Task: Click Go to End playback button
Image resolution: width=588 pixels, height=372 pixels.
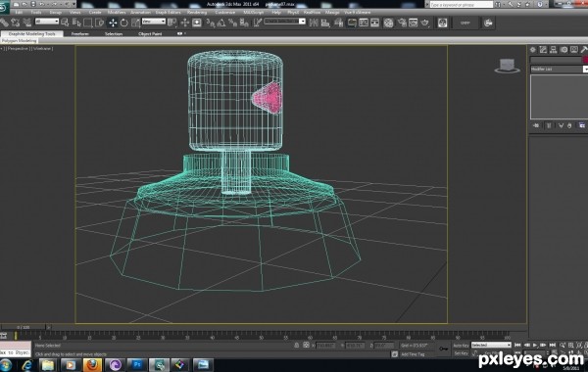Action: point(553,345)
